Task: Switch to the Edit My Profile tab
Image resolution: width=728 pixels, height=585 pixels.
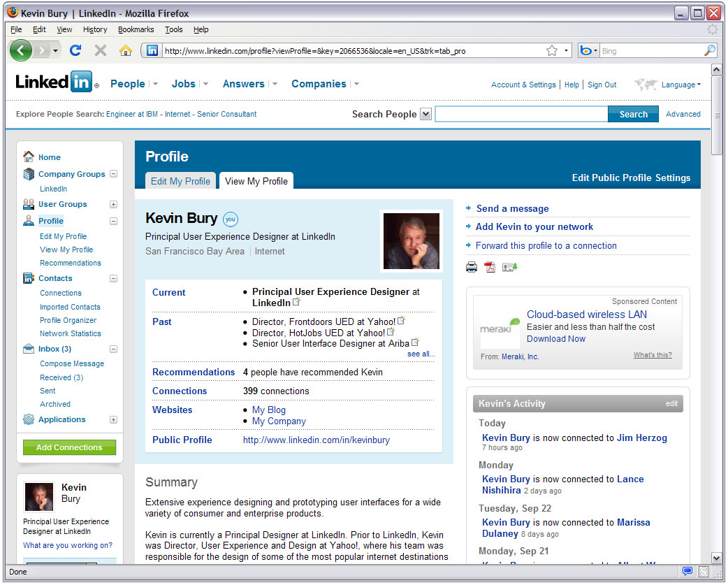Action: pos(181,181)
